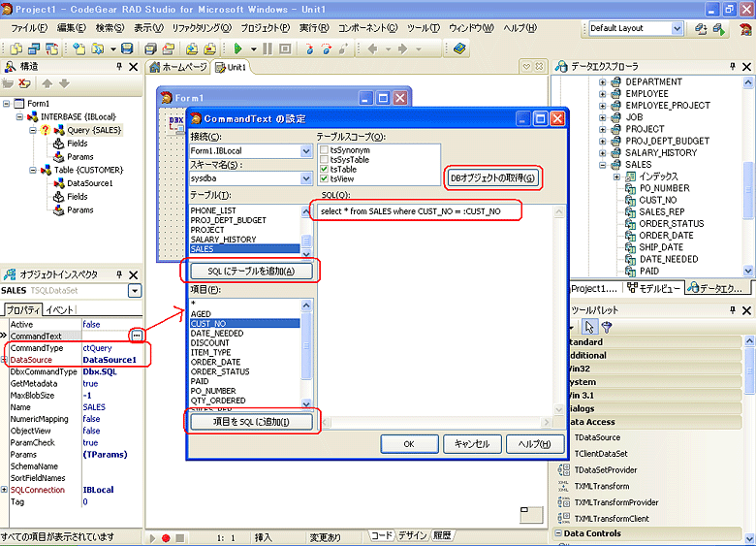Switch to the イベント tab in Object Inspector

coord(60,309)
